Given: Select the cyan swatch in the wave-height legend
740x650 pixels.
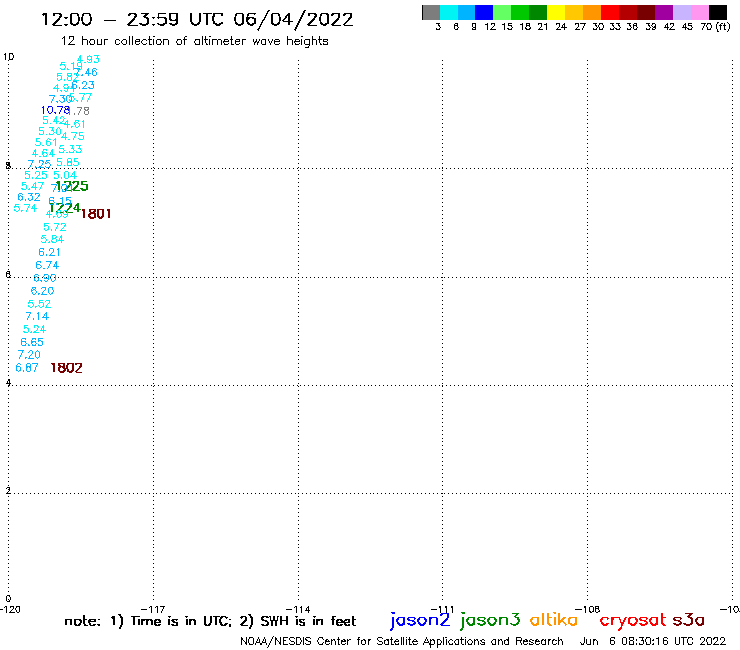Looking at the screenshot, I should 449,12.
